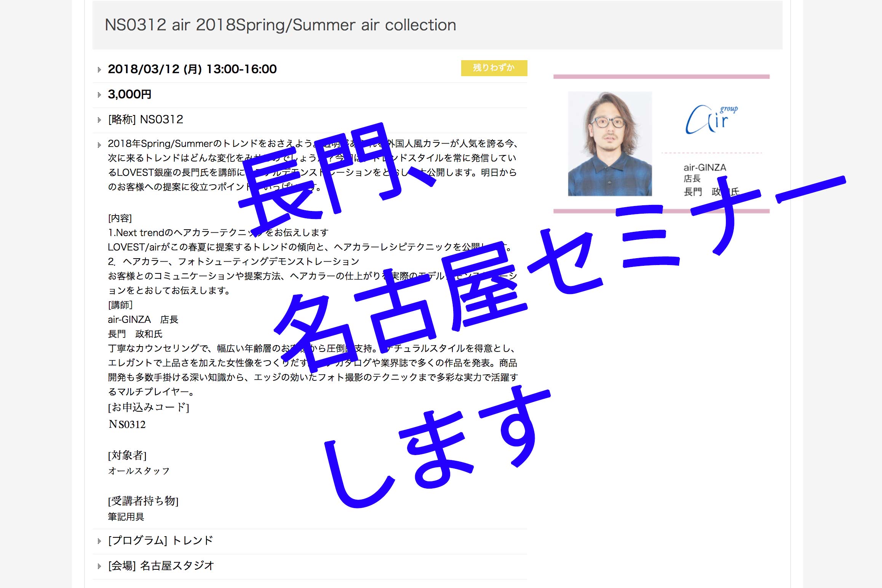This screenshot has width=882, height=588.
Task: Click the arrow bullet beside the description paragraph
Action: click(99, 145)
